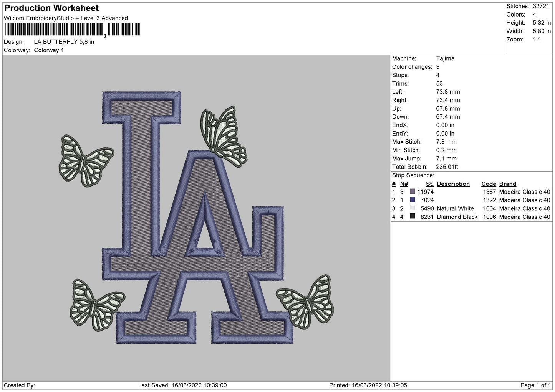The image size is (555, 392).
Task: Click the Machine value Tajima
Action: pyautogui.click(x=445, y=58)
